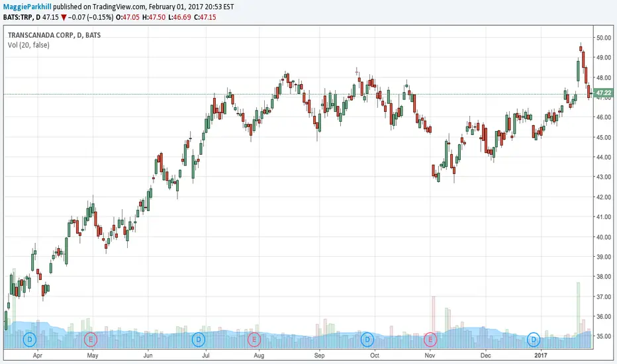Click the Nov label on time axis
This screenshot has height=364, width=617.
point(430,356)
